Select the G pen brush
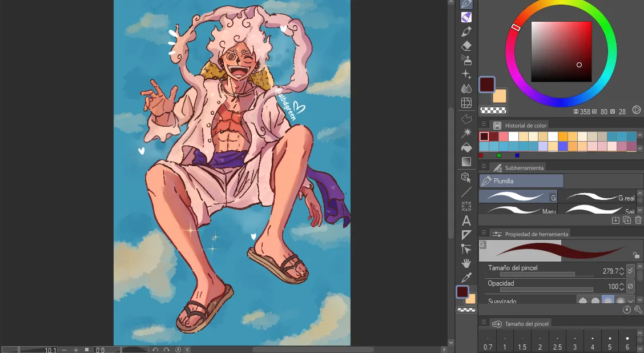This screenshot has height=353, width=644. (518, 196)
